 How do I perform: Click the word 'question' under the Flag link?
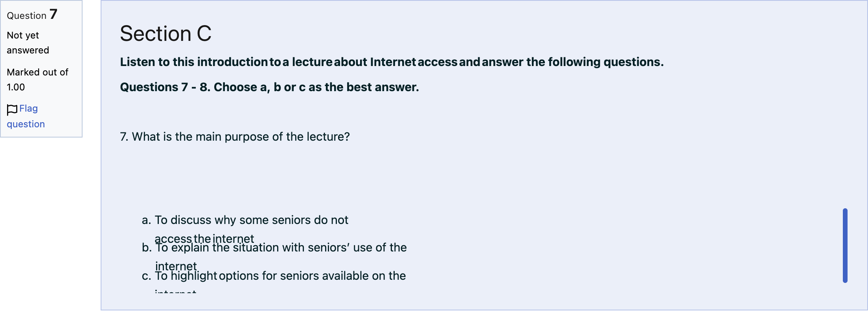coord(26,124)
